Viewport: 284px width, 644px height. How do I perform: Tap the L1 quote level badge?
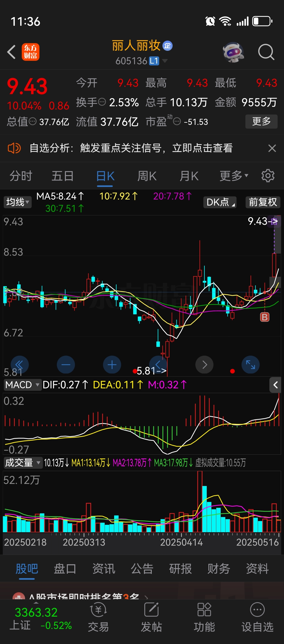(x=154, y=61)
